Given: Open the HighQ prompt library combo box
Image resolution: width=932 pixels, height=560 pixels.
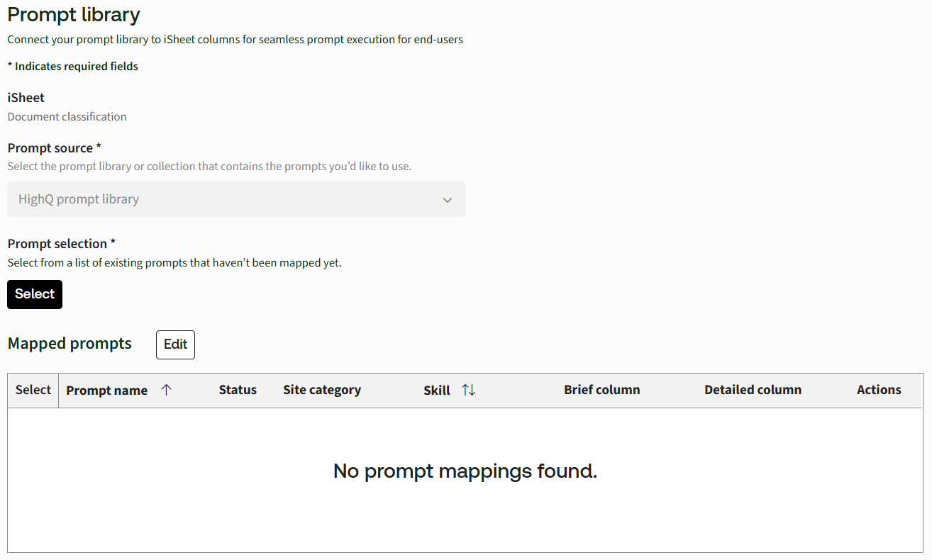Looking at the screenshot, I should coord(227,200).
